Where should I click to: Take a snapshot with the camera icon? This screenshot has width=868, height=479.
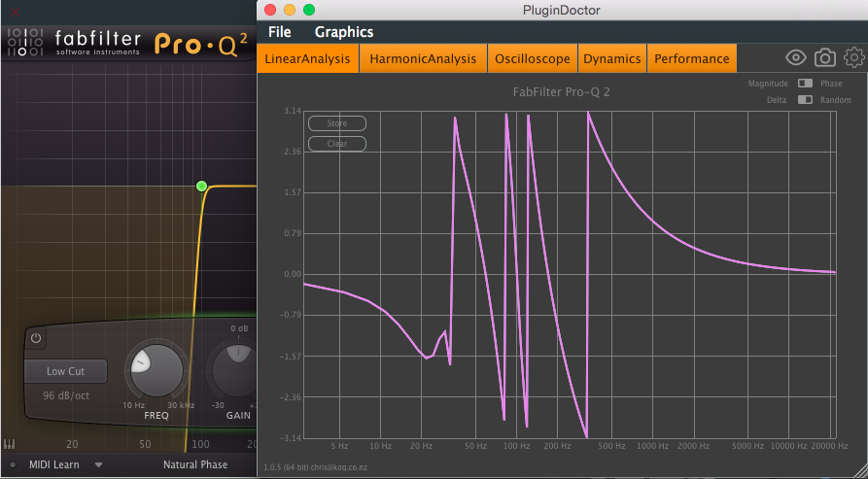click(825, 57)
